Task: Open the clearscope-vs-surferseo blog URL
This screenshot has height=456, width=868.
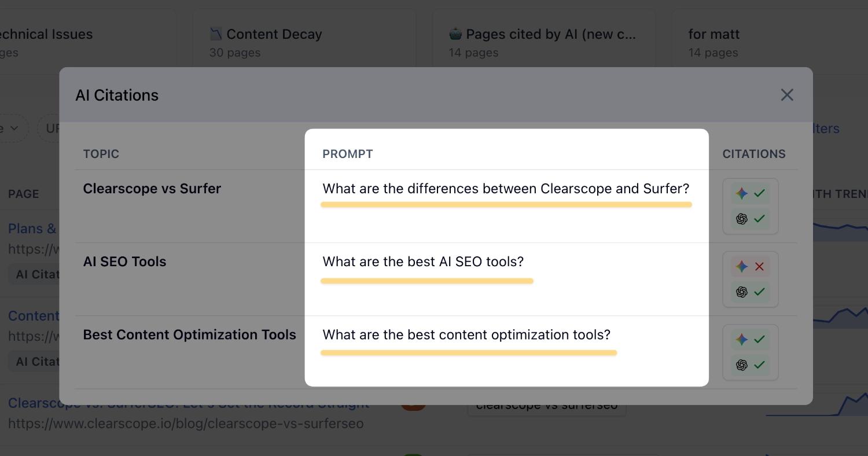Action: point(186,424)
